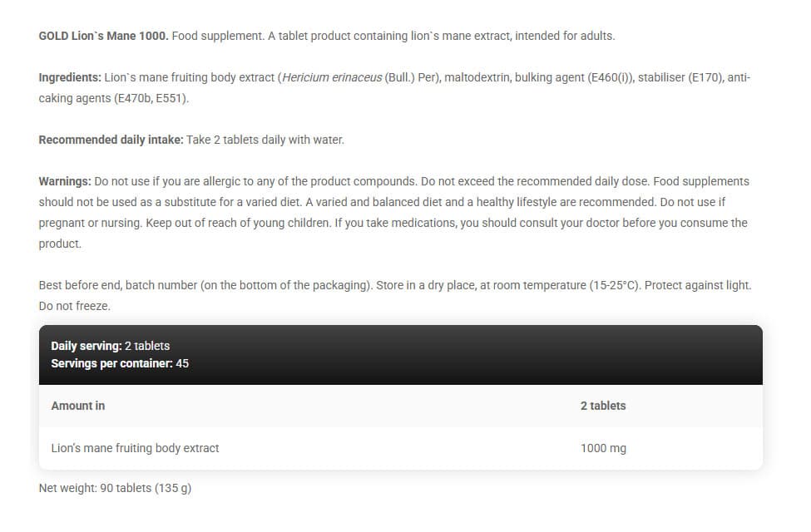Click the '2 tablets' column heading
The width and height of the screenshot is (811, 532).
[603, 406]
